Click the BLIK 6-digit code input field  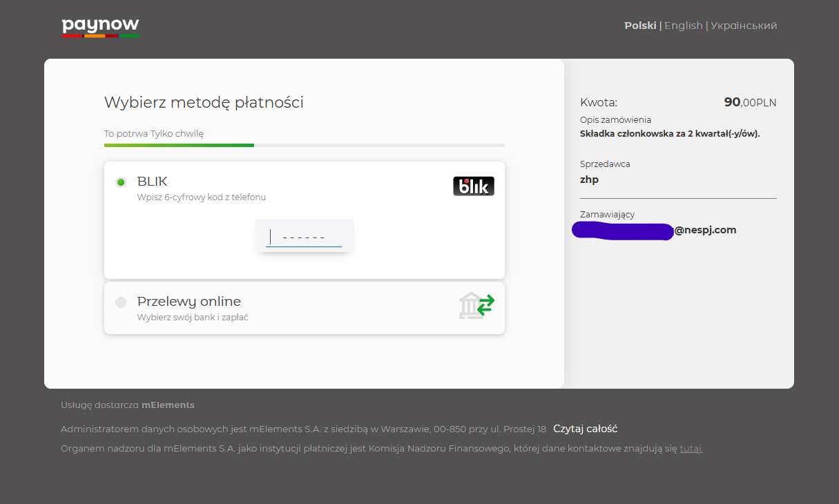[x=305, y=238]
